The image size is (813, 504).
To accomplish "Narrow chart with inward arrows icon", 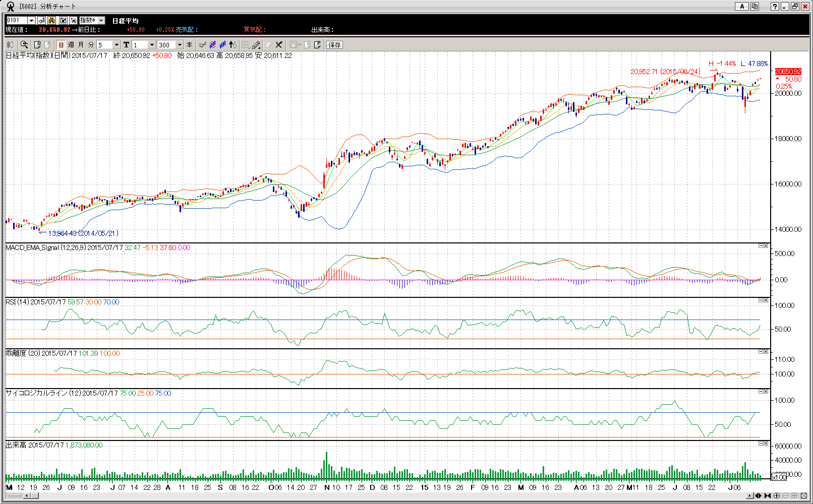I will pos(768,496).
